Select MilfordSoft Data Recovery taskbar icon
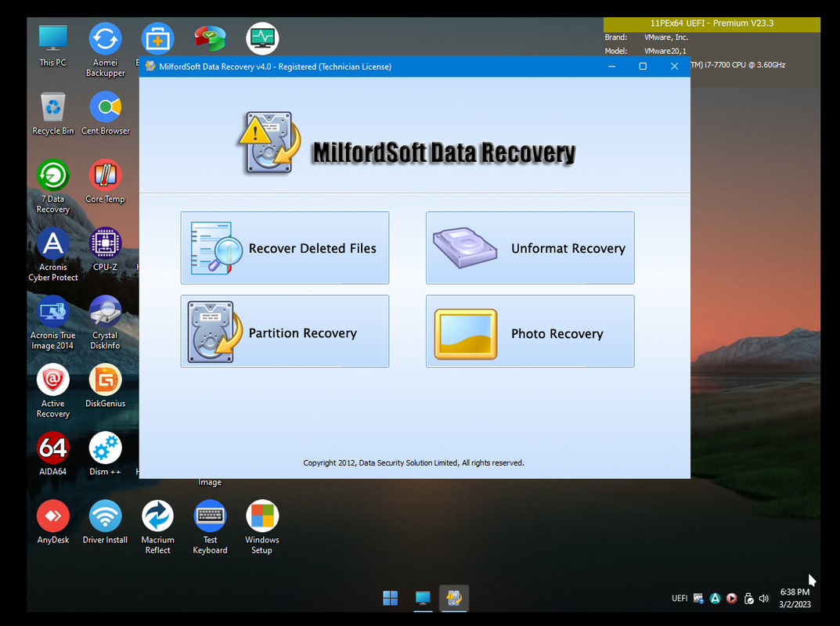Screen dimensions: 840x626 454,598
